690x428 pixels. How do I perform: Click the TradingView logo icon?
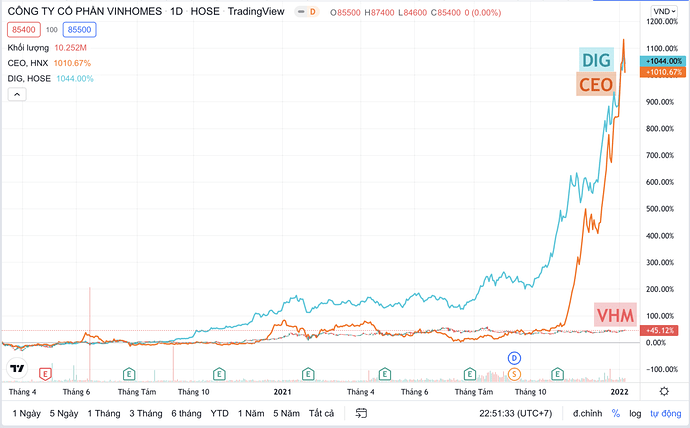(17, 369)
